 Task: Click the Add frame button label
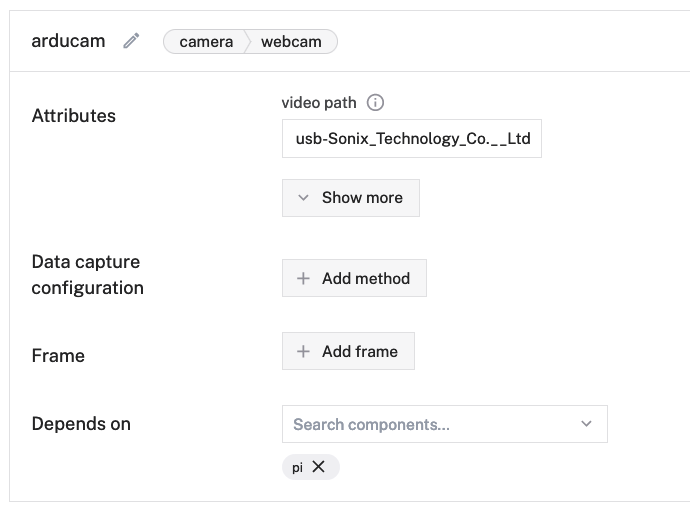click(359, 352)
